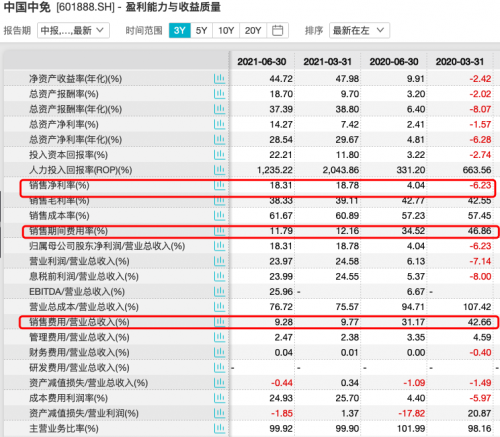500x437 pixels.
Task: Open chart icon for 总资产净利率(%) row
Action: pyautogui.click(x=219, y=124)
